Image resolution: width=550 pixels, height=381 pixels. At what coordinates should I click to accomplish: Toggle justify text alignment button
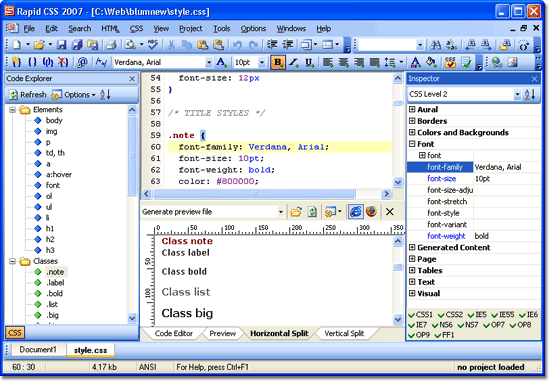374,62
